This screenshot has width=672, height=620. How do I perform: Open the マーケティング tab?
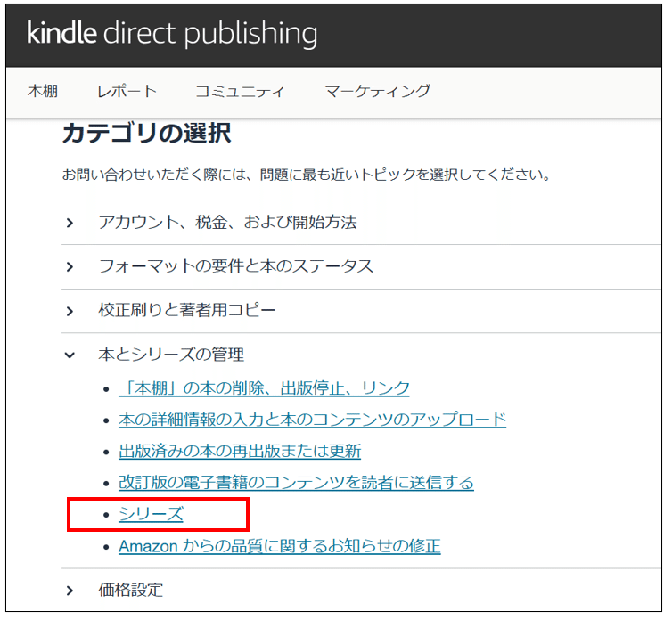[x=378, y=91]
